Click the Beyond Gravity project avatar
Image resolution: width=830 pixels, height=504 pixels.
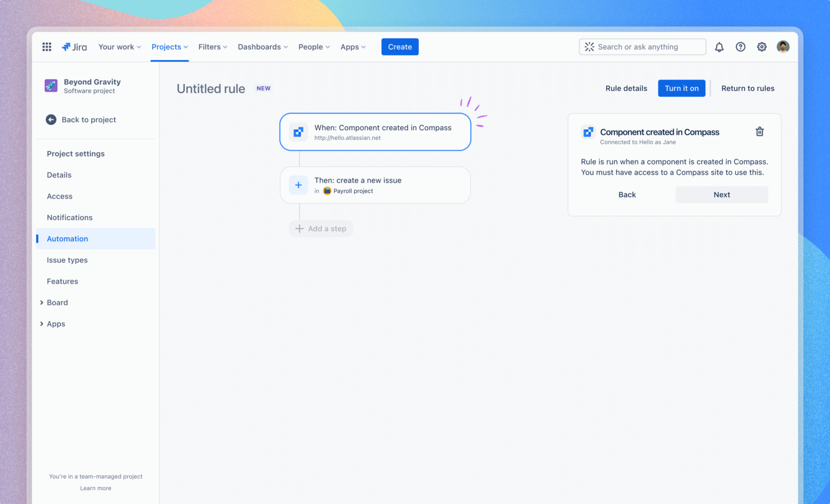point(51,85)
